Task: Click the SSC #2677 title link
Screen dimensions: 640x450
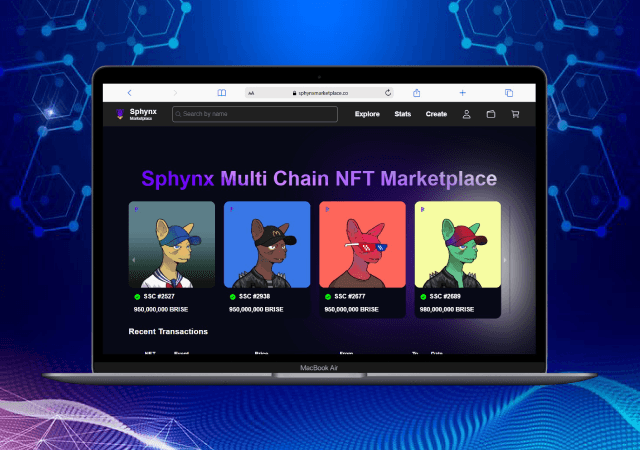Action: 350,296
